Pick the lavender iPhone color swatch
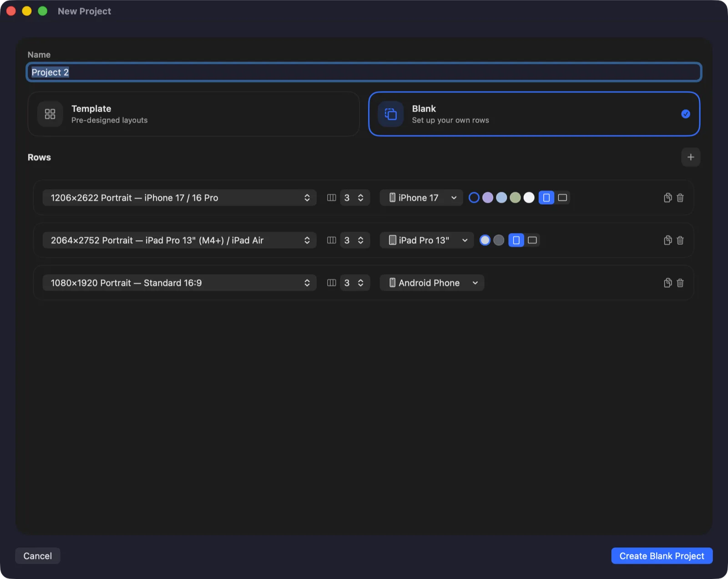This screenshot has height=579, width=728. click(488, 198)
